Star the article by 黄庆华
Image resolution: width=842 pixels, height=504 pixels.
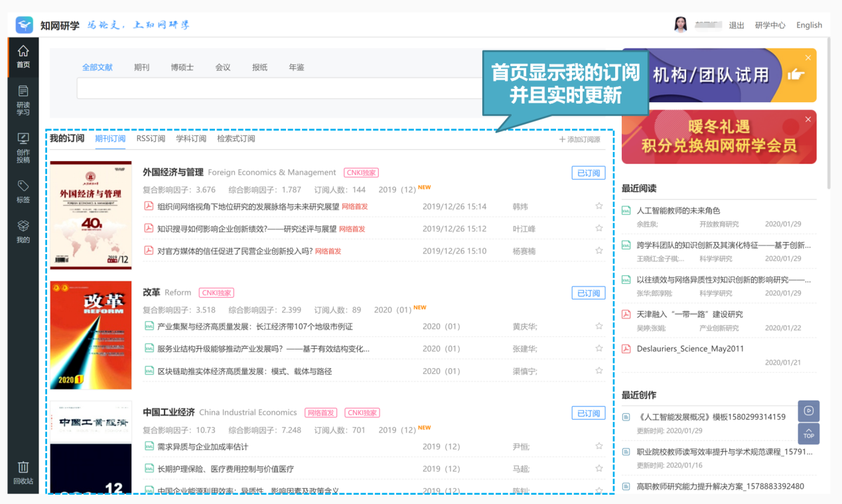click(599, 326)
